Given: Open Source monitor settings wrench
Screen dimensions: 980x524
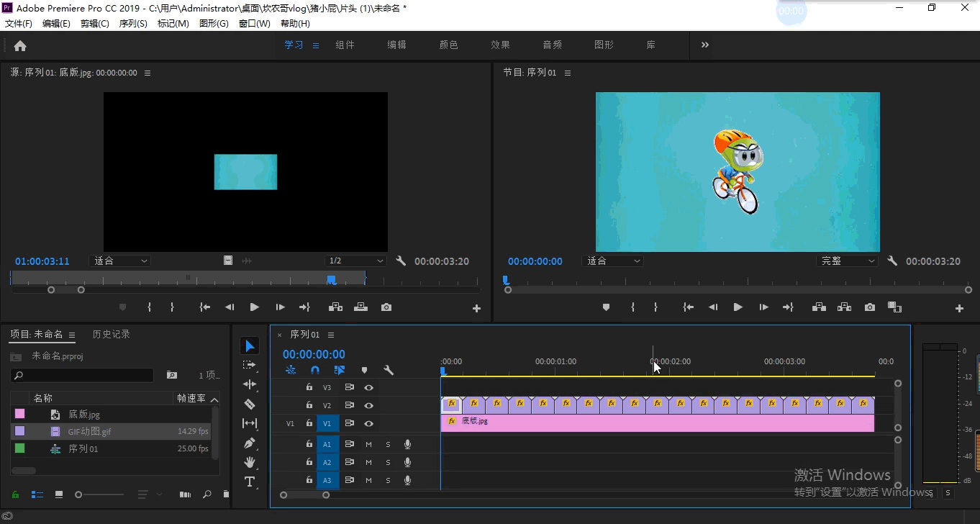Looking at the screenshot, I should (401, 261).
